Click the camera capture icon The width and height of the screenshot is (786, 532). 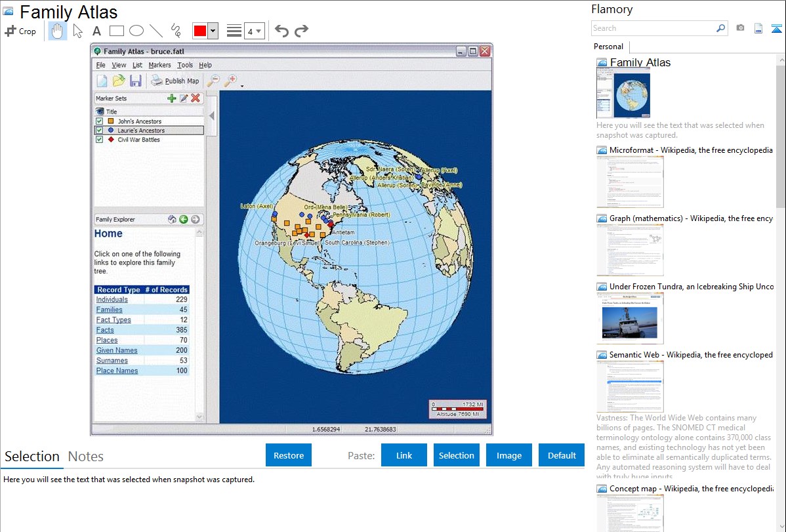pyautogui.click(x=740, y=28)
